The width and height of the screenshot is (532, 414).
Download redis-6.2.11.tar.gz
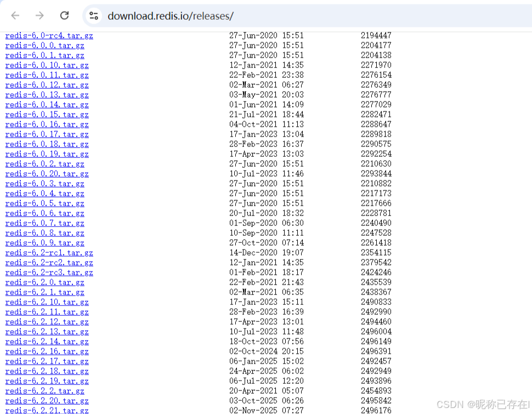coord(47,312)
